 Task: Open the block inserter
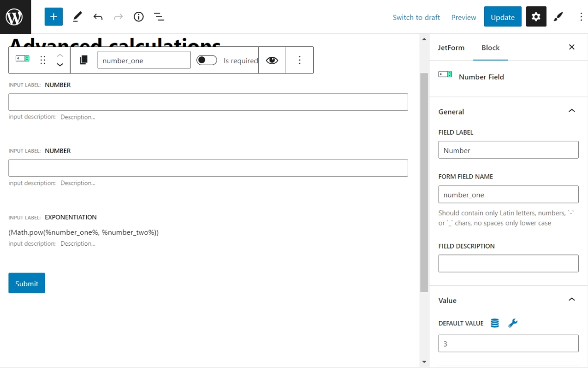point(53,16)
